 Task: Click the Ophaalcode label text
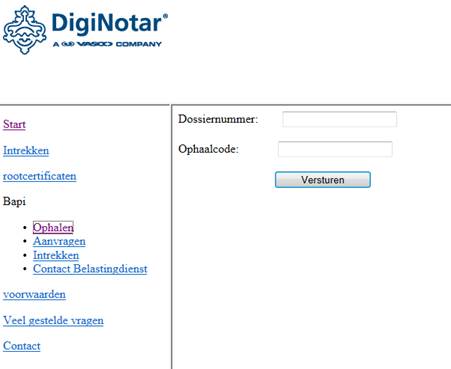[x=209, y=149]
